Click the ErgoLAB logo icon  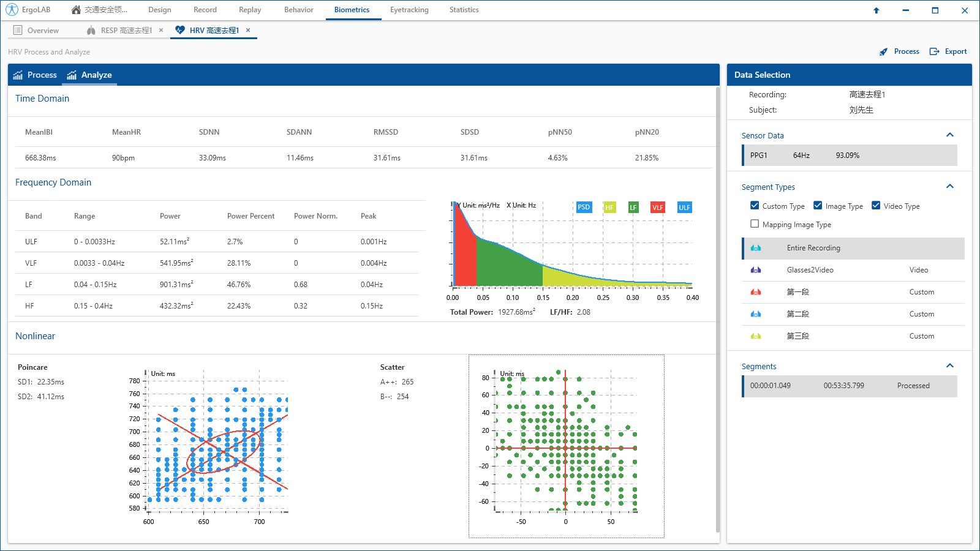pyautogui.click(x=12, y=10)
